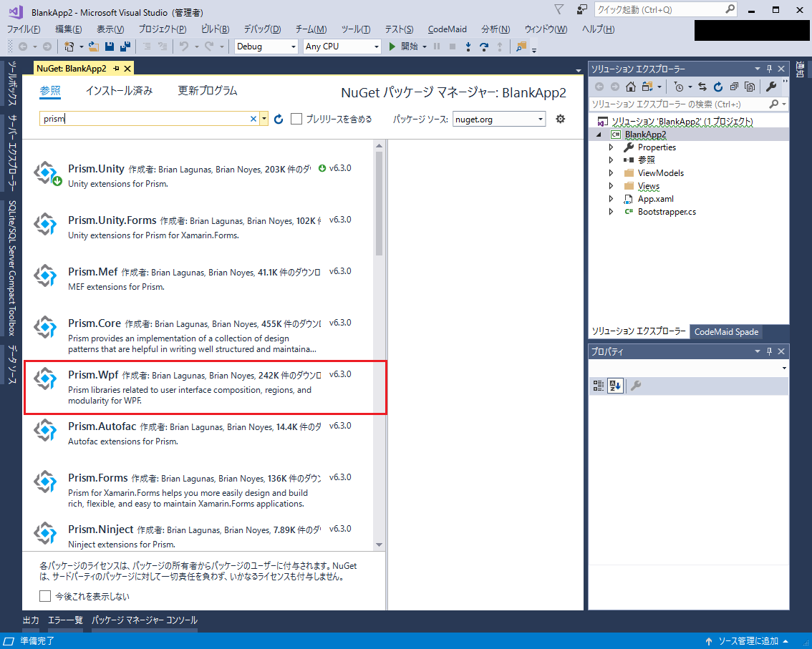Screen dimensions: 812x649
Task: Click the Save All toolbar icon
Action: click(125, 47)
